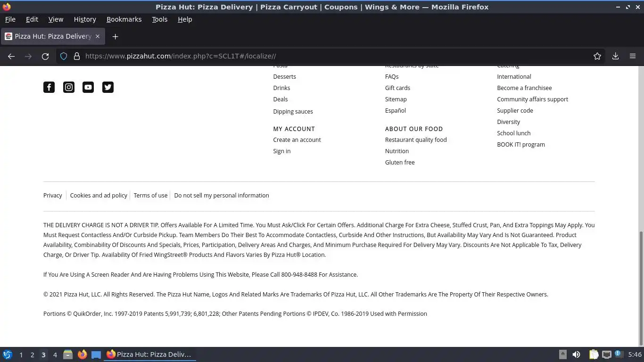Image resolution: width=644 pixels, height=362 pixels.
Task: Open the Diversity link
Action: [508, 122]
